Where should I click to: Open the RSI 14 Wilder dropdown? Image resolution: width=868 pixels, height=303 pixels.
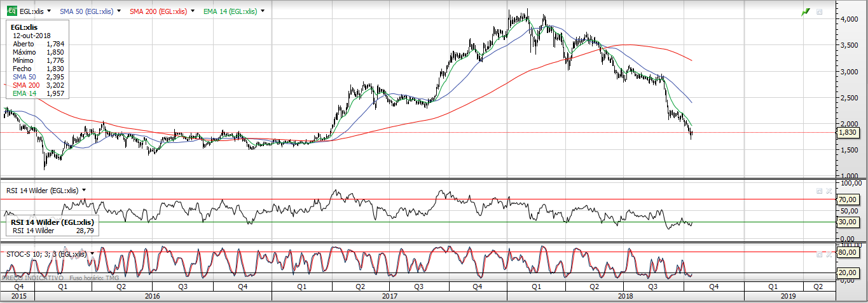tap(84, 190)
